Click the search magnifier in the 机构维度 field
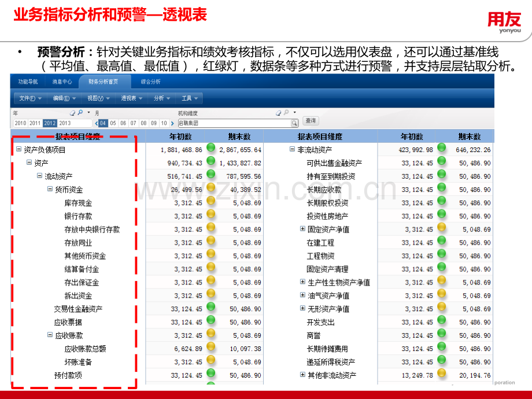532x399 pixels. point(294,123)
